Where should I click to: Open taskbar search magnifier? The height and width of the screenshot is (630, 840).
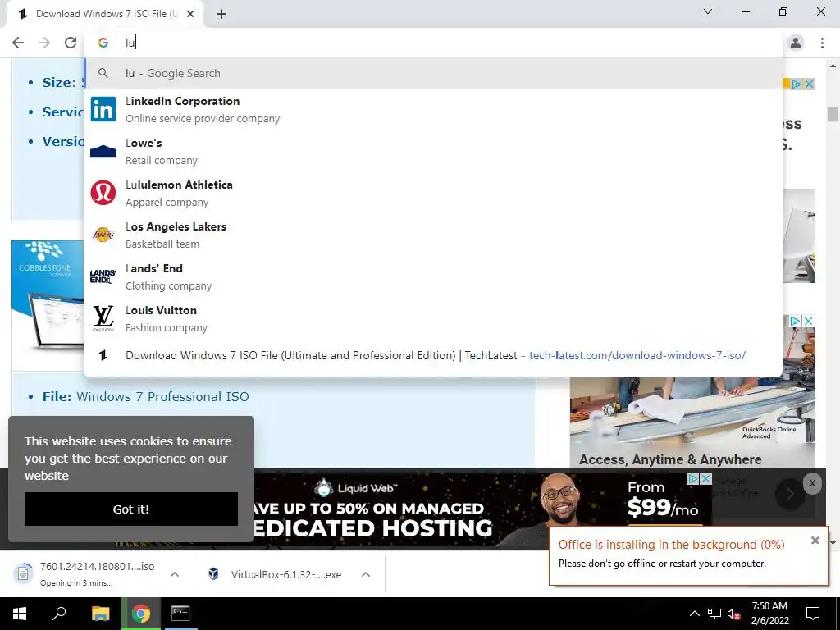click(x=59, y=614)
